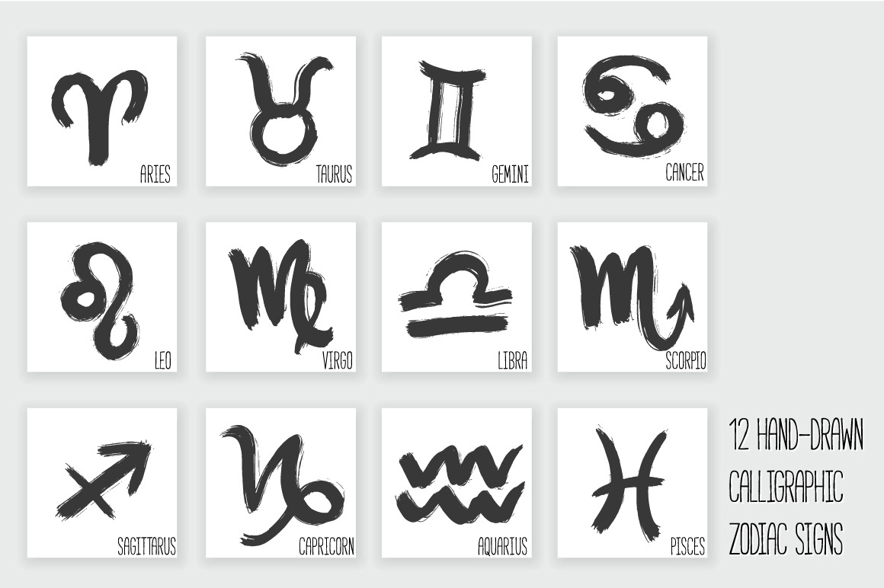Click the SCORPIO text label
The image size is (884, 588).
tap(686, 360)
